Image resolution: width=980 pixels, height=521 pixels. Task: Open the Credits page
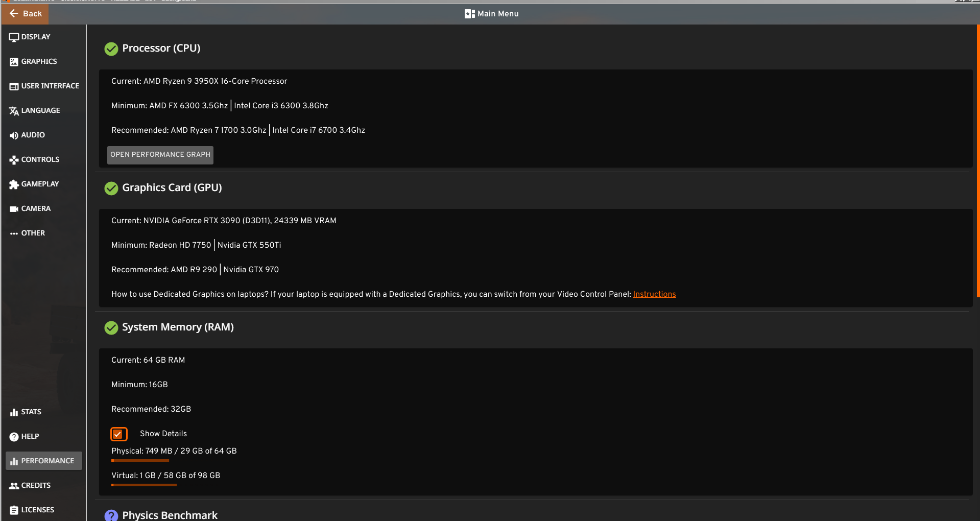pyautogui.click(x=44, y=485)
